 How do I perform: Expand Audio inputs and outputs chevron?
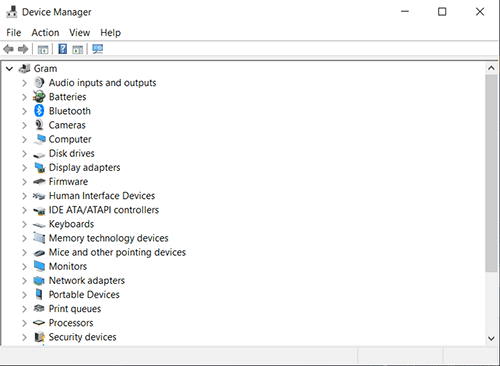point(24,83)
